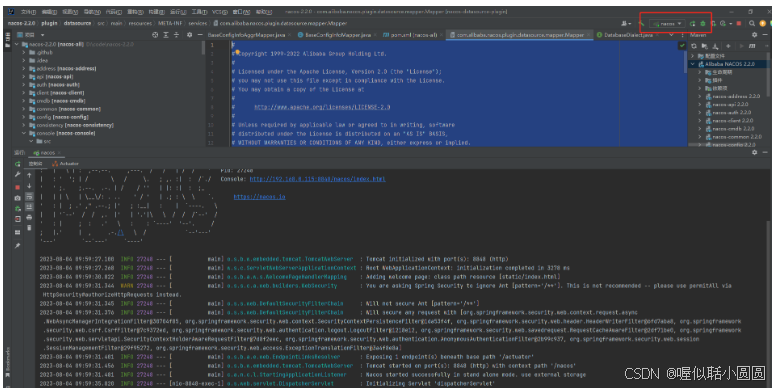774x388 pixels.
Task: Select the common [nacos-common] tree item
Action: [x=65, y=109]
